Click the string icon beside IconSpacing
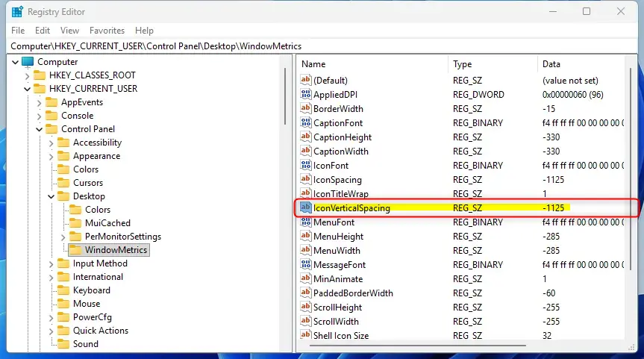644x359 pixels. click(x=305, y=179)
